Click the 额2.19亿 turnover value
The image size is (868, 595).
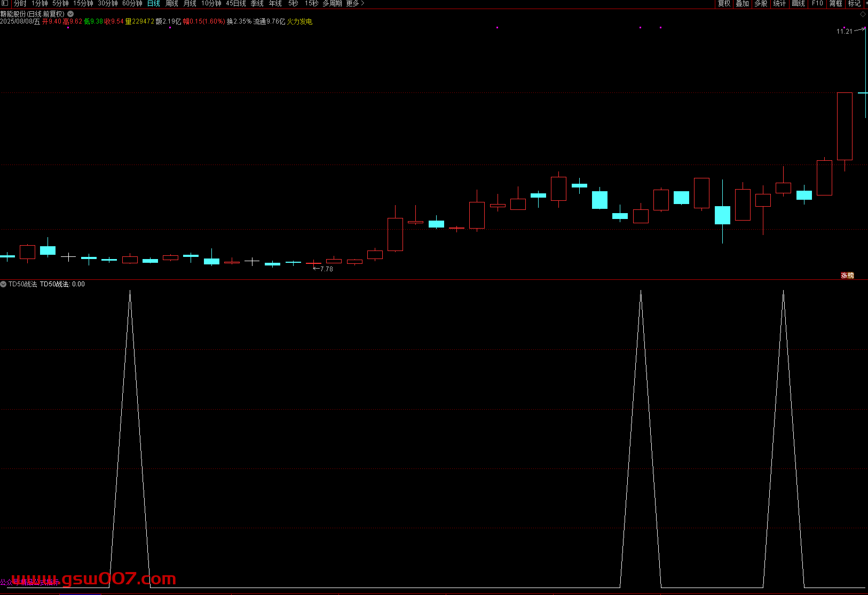168,22
